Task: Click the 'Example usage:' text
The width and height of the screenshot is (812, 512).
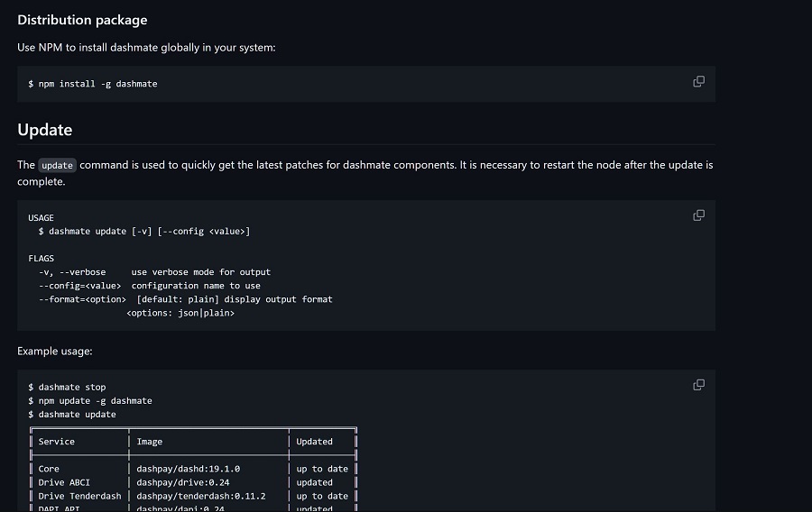Action: point(55,352)
